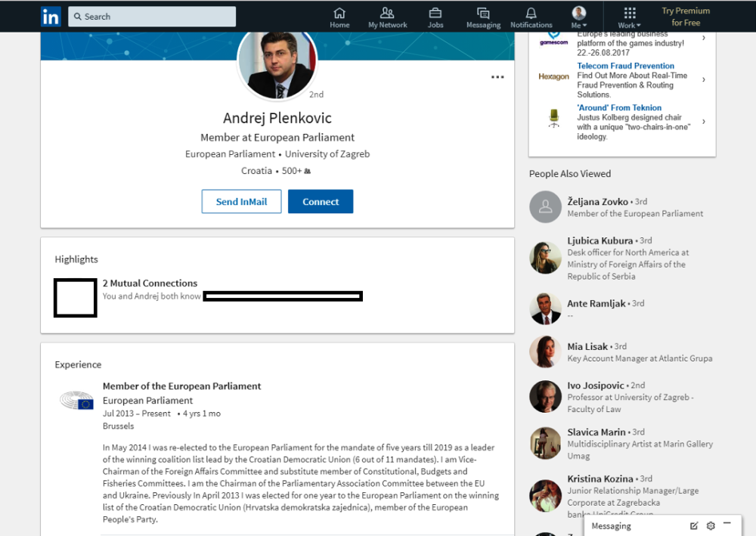Screen dimensions: 756x536
Task: Expand the Me profile dropdown
Action: coord(578,18)
